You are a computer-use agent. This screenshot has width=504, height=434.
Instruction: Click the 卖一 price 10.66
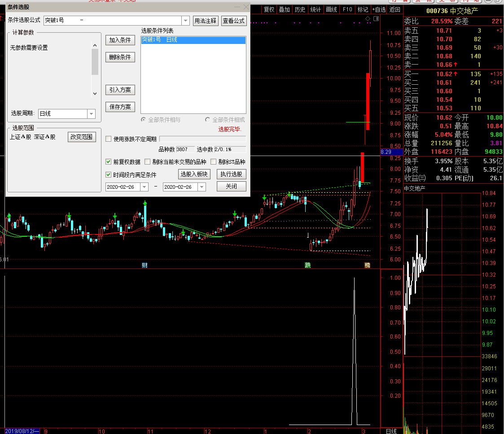point(444,65)
